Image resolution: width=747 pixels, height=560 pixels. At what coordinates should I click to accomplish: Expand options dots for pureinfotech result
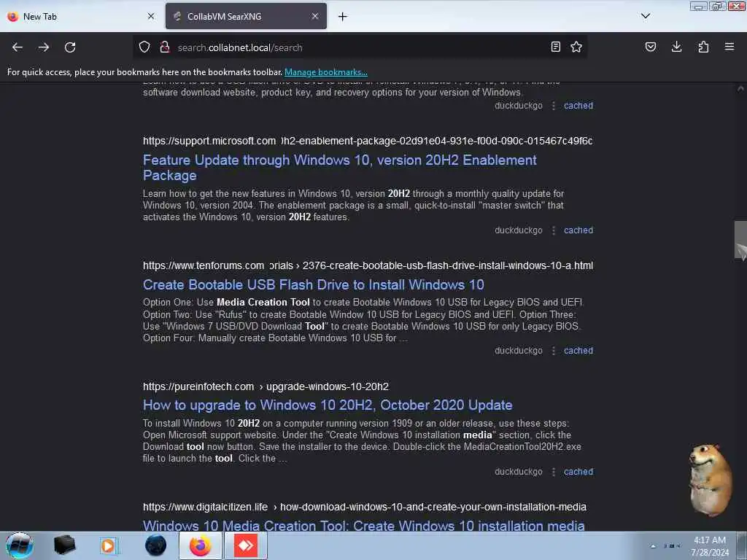click(554, 472)
